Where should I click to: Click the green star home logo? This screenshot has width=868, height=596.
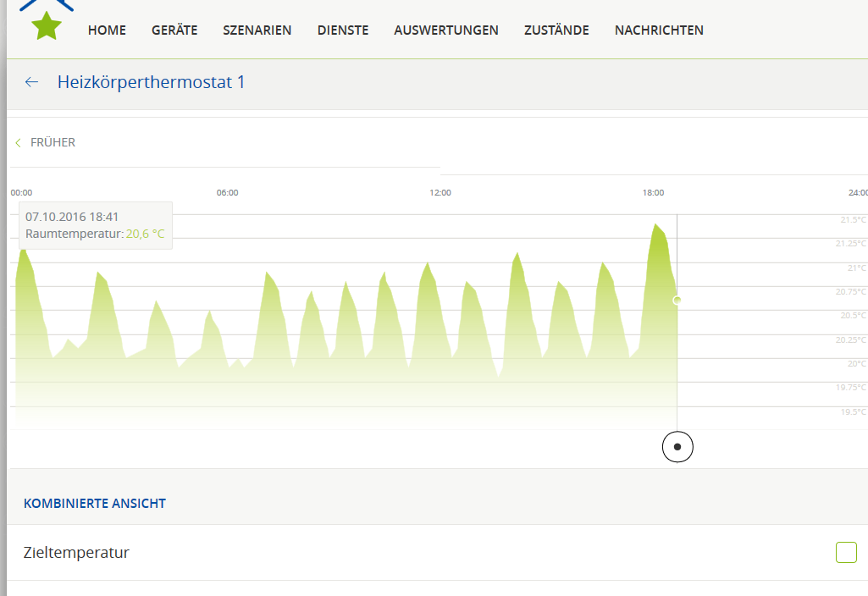point(47,25)
